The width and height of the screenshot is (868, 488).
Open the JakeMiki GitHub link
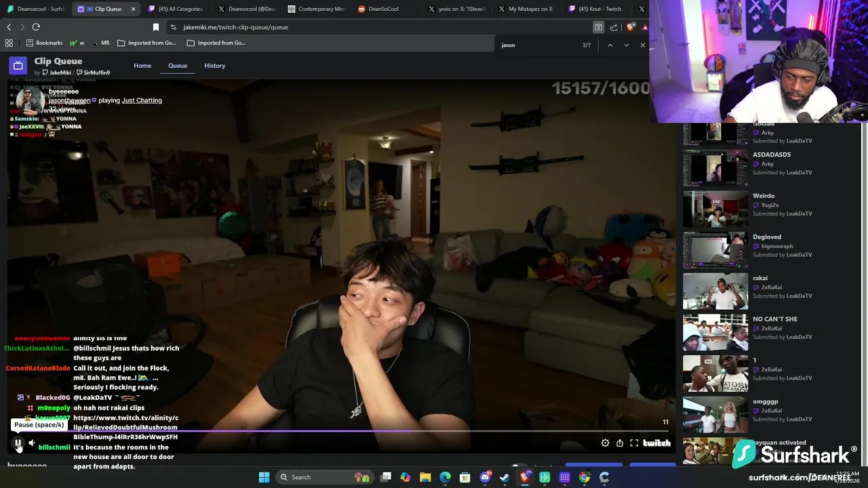pyautogui.click(x=56, y=73)
